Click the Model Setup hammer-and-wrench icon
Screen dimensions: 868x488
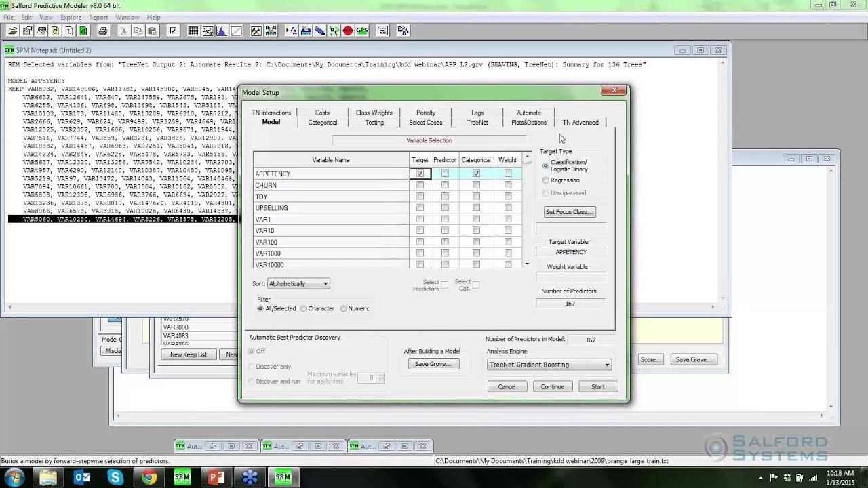point(256,30)
